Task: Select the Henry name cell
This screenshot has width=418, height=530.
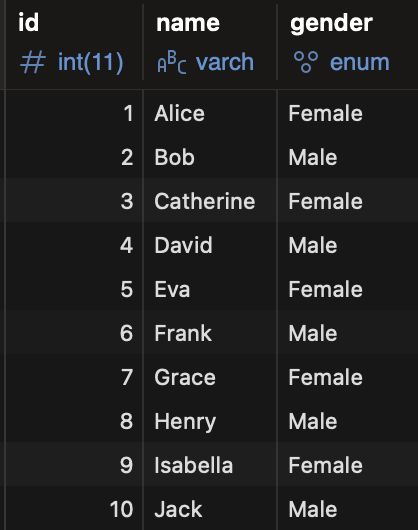Action: click(210, 421)
